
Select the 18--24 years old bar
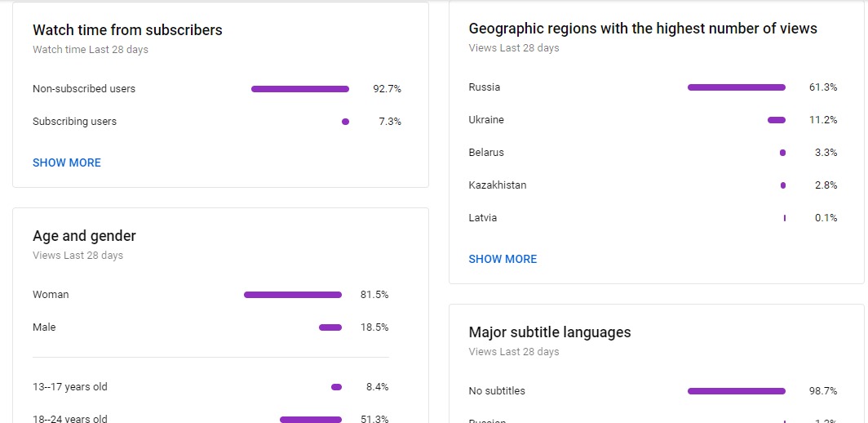coord(311,420)
